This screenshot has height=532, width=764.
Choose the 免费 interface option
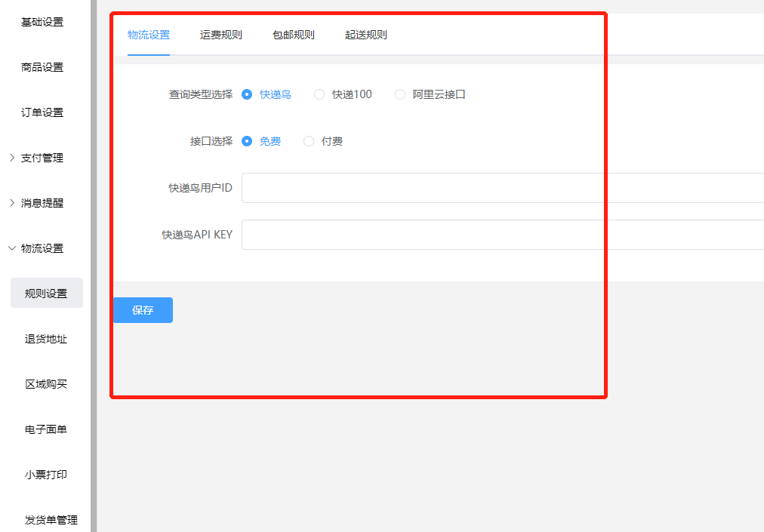pos(247,141)
